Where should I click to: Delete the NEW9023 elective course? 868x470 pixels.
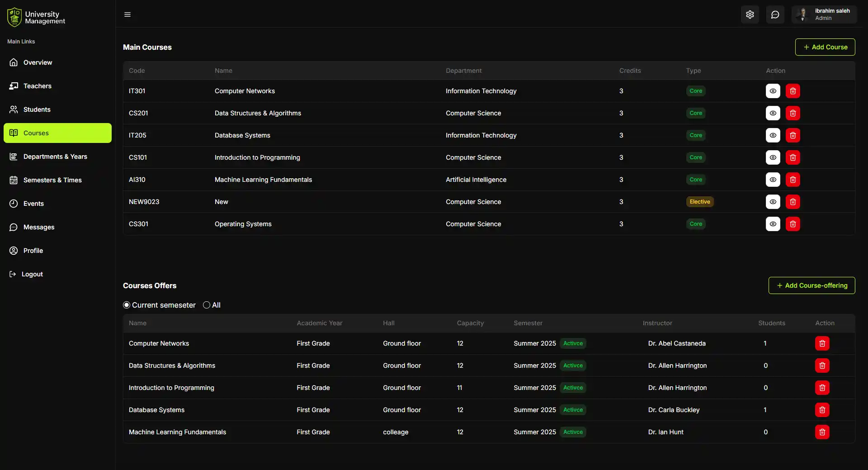793,202
